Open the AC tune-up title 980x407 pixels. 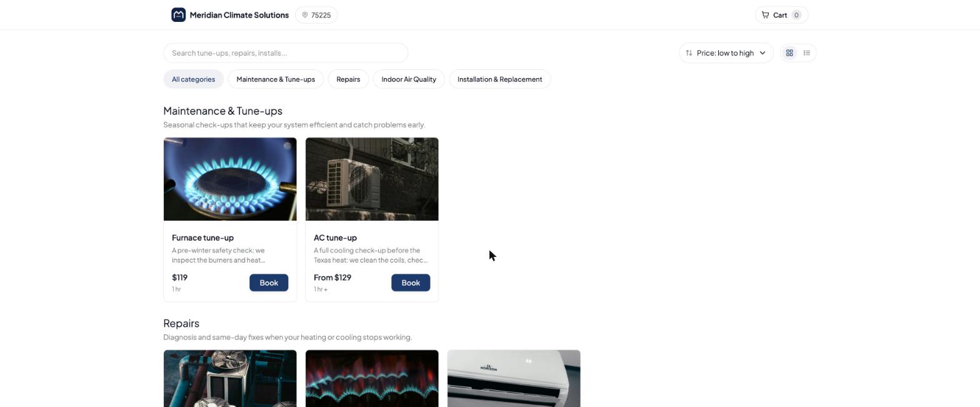(x=335, y=238)
